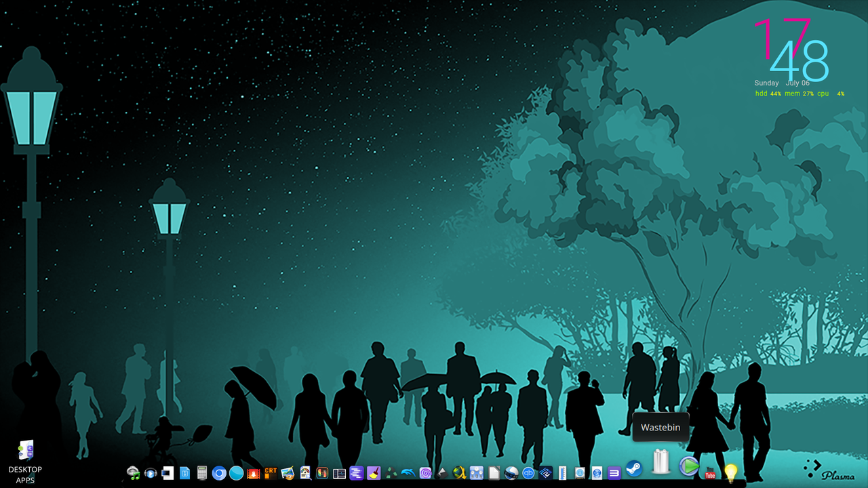Launch the purple broom cleaner icon

[374, 473]
